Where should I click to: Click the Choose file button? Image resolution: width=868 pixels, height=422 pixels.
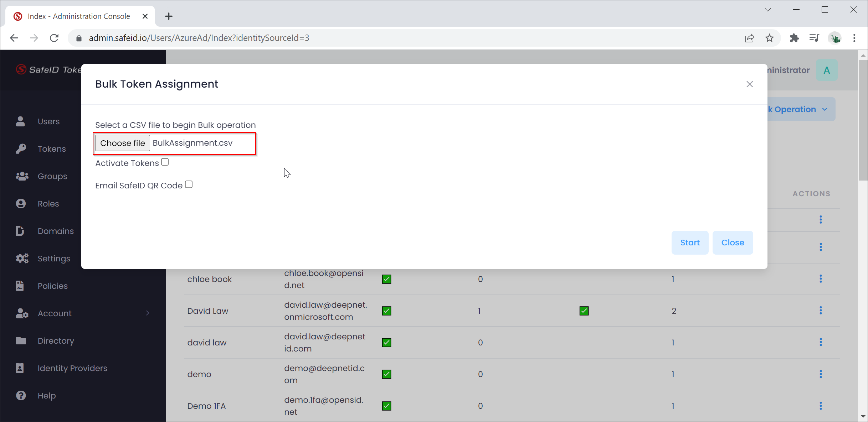[122, 143]
